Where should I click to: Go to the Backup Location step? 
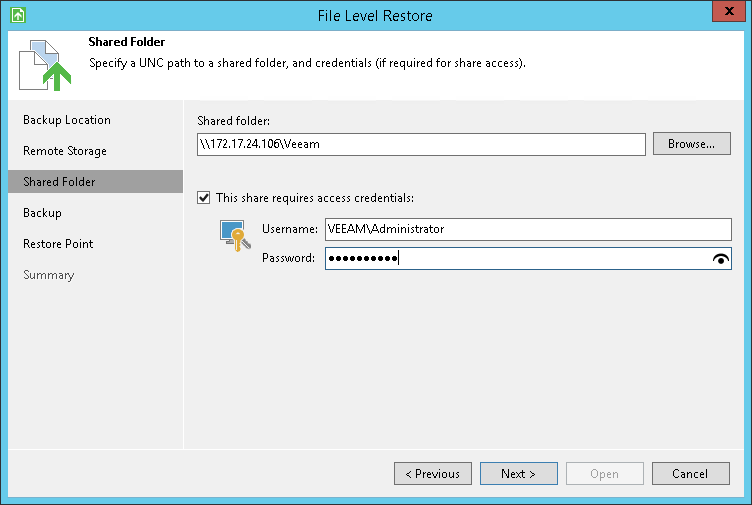pos(67,120)
